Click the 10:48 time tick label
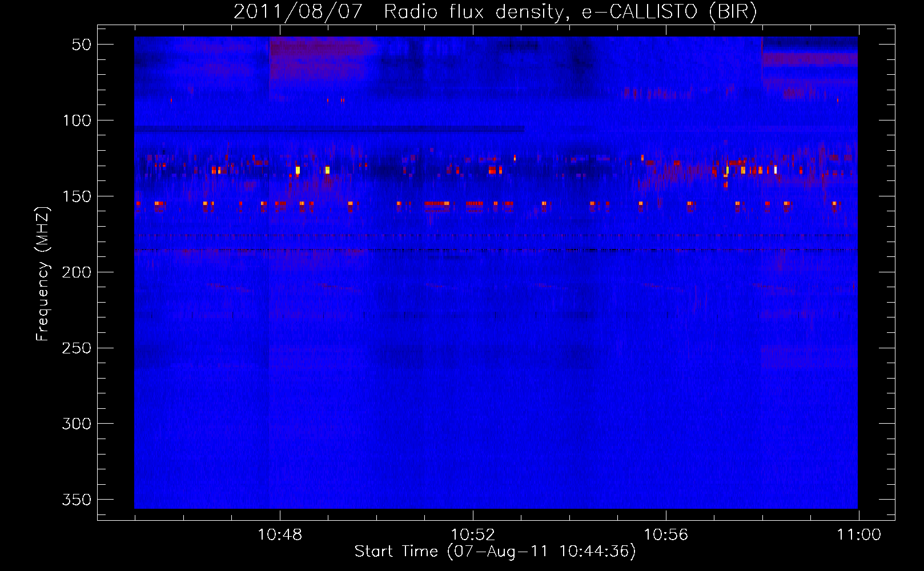This screenshot has width=924, height=571. point(280,535)
